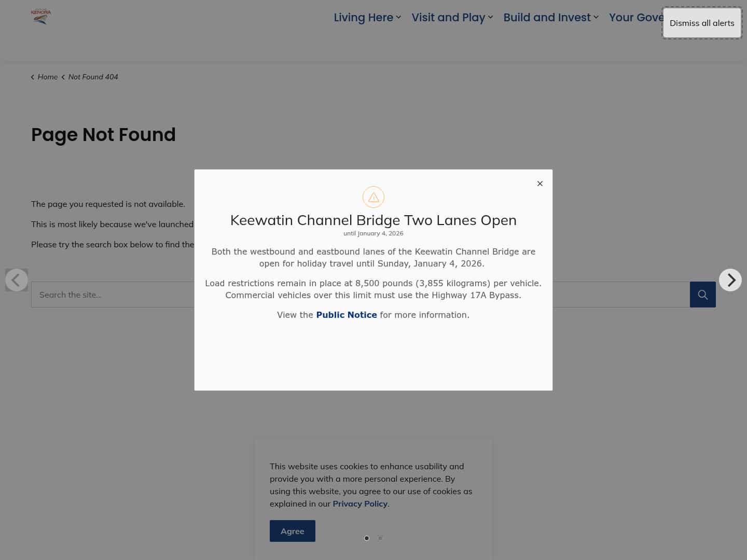Click chevron beside Home breadcrumb
This screenshot has height=560, width=747.
33,77
